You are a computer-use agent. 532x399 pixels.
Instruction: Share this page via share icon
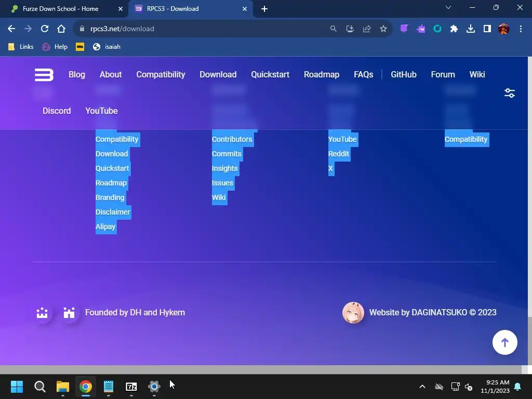[x=367, y=29]
